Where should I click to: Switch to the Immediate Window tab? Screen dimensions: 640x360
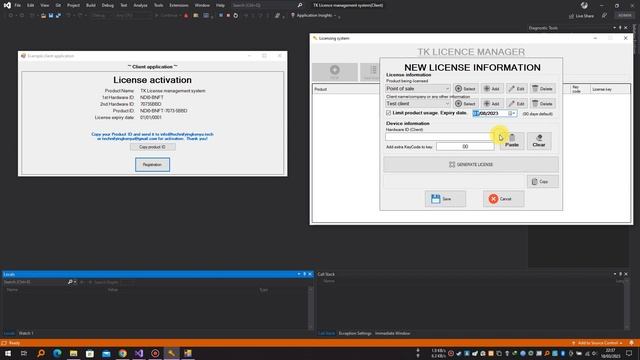392,333
